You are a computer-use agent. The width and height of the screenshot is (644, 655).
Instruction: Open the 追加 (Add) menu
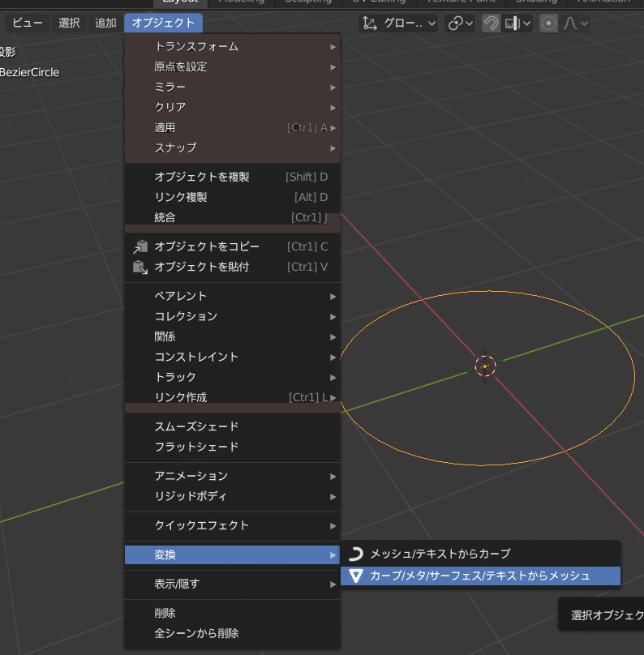coord(105,23)
